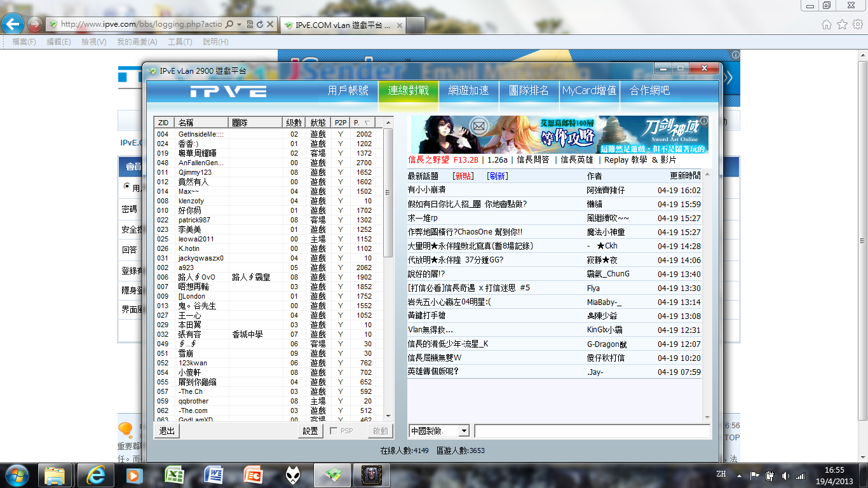Sort the player list by the P. column arrow
This screenshot has height=488, width=868.
(367, 123)
